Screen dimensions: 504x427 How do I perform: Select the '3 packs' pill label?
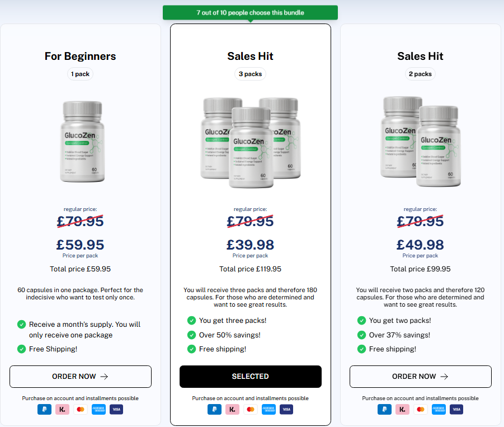[251, 74]
